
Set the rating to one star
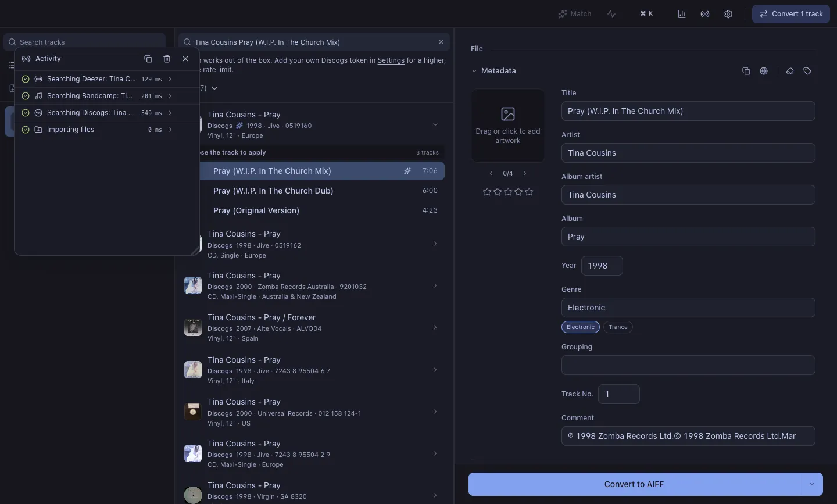coord(487,192)
